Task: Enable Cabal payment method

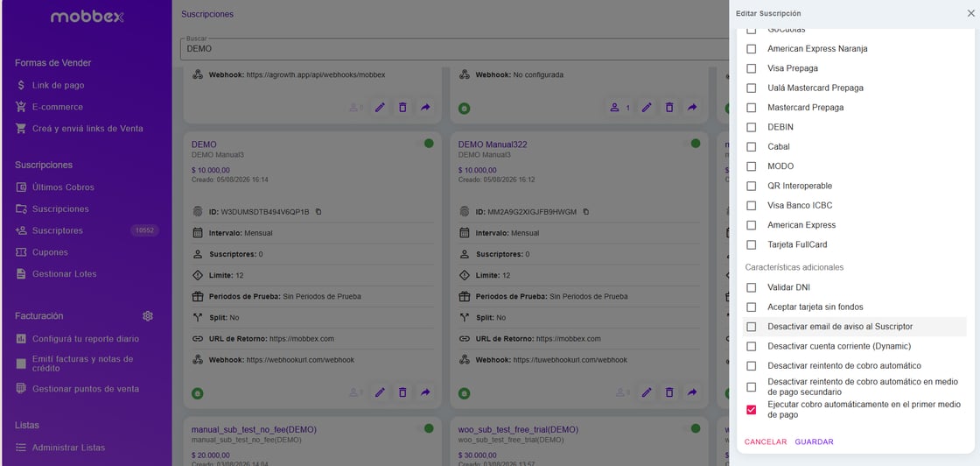Action: point(752,146)
